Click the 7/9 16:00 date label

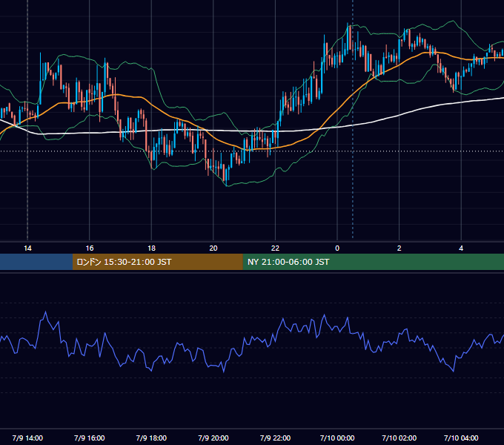coord(90,438)
